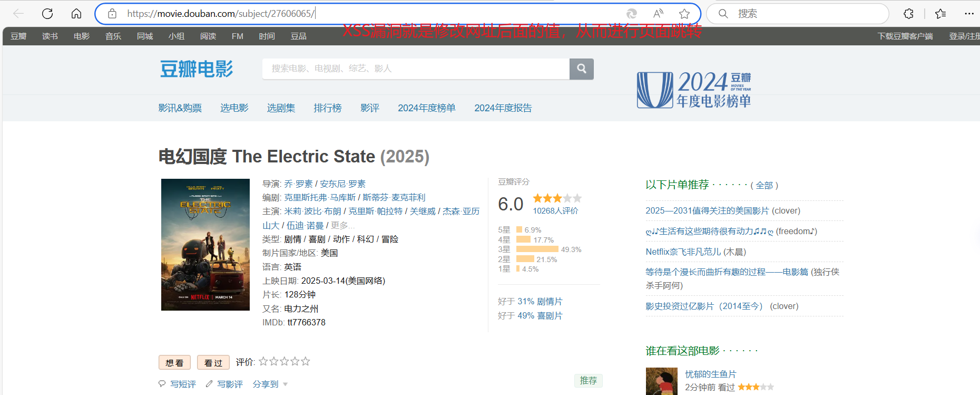The width and height of the screenshot is (980, 395).
Task: Click the 写影评 pencil icon
Action: pos(209,384)
